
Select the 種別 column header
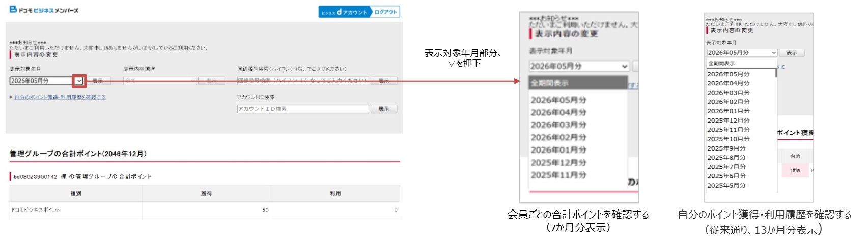76,194
